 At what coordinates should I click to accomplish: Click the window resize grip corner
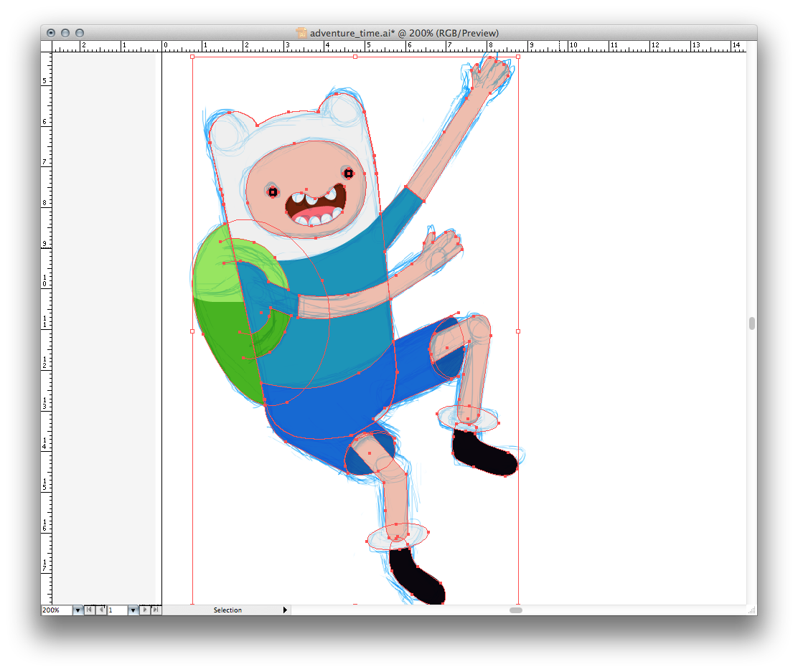pyautogui.click(x=751, y=610)
